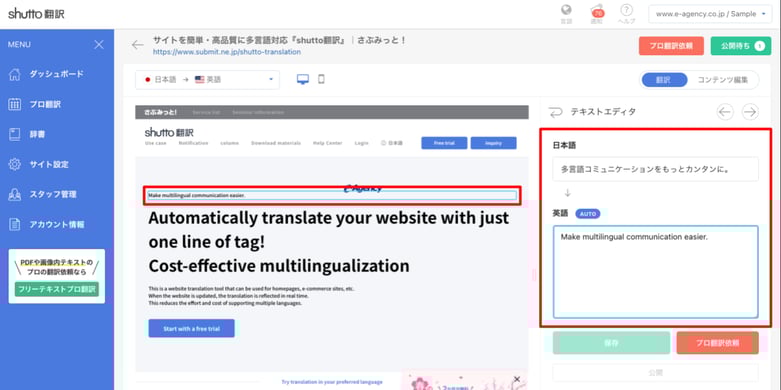Open 辞書 in the sidebar
The height and width of the screenshot is (390, 781).
pos(37,134)
